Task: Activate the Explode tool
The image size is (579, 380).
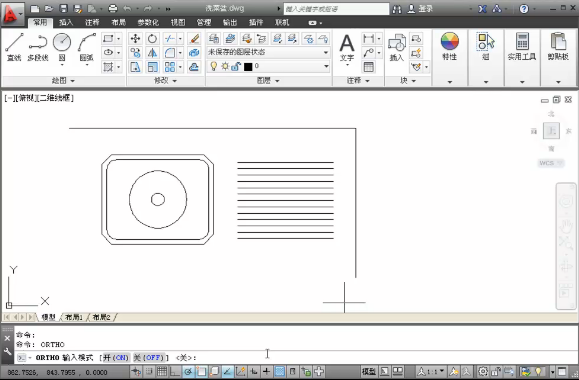Action: [x=194, y=53]
